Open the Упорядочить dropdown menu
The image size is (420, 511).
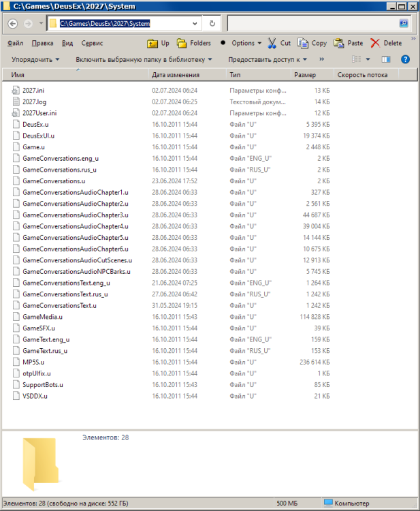pyautogui.click(x=35, y=60)
